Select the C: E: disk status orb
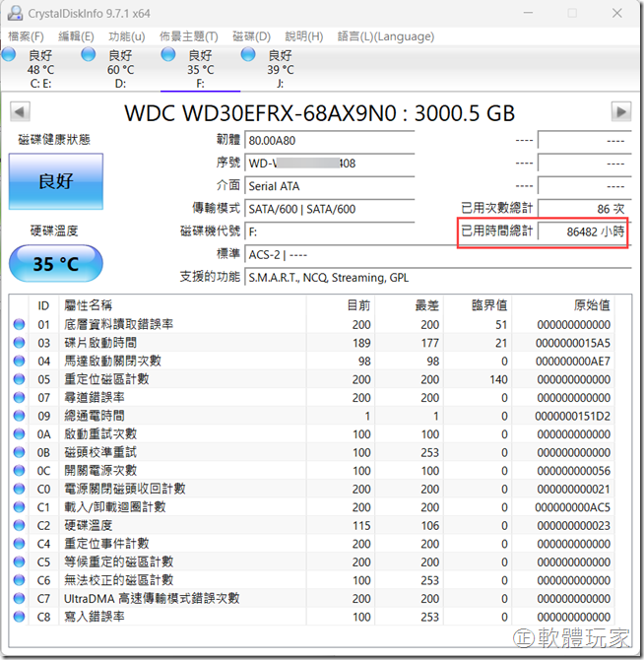Screen dimensions: 644x660 click(x=10, y=55)
